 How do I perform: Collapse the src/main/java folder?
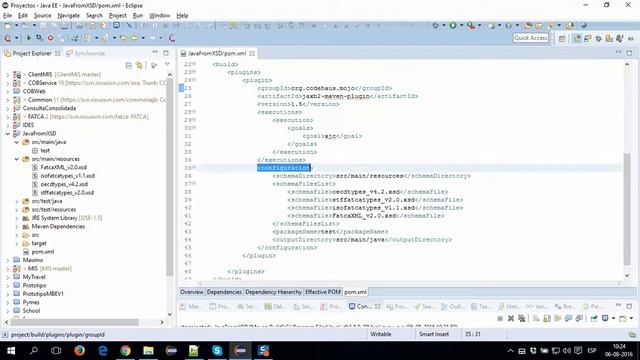tap(17, 142)
